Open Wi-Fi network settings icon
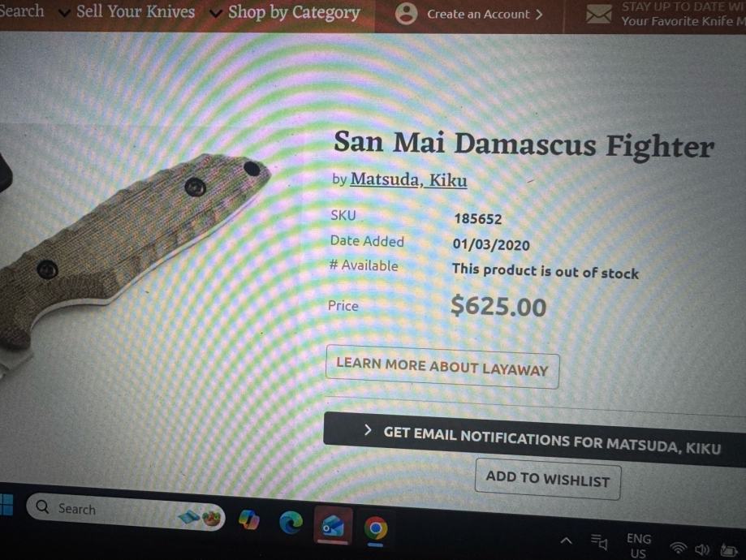746x560 pixels. click(x=679, y=549)
